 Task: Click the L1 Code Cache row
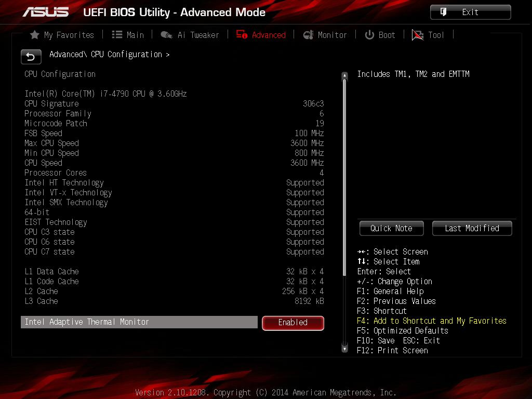(x=174, y=281)
